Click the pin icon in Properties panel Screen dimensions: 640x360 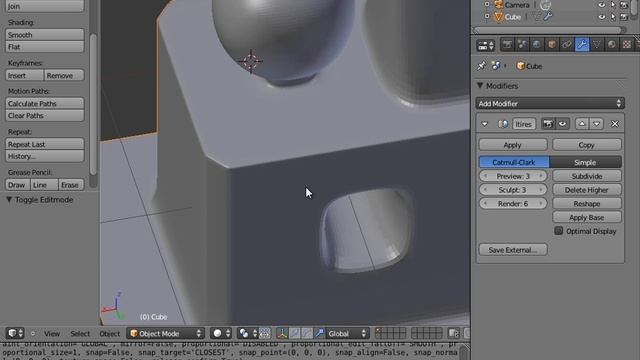tap(482, 66)
